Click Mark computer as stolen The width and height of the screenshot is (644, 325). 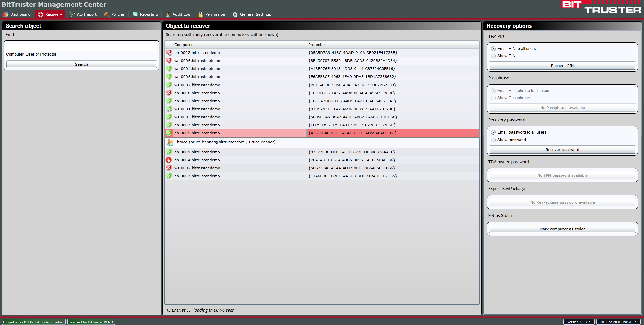[x=562, y=229]
